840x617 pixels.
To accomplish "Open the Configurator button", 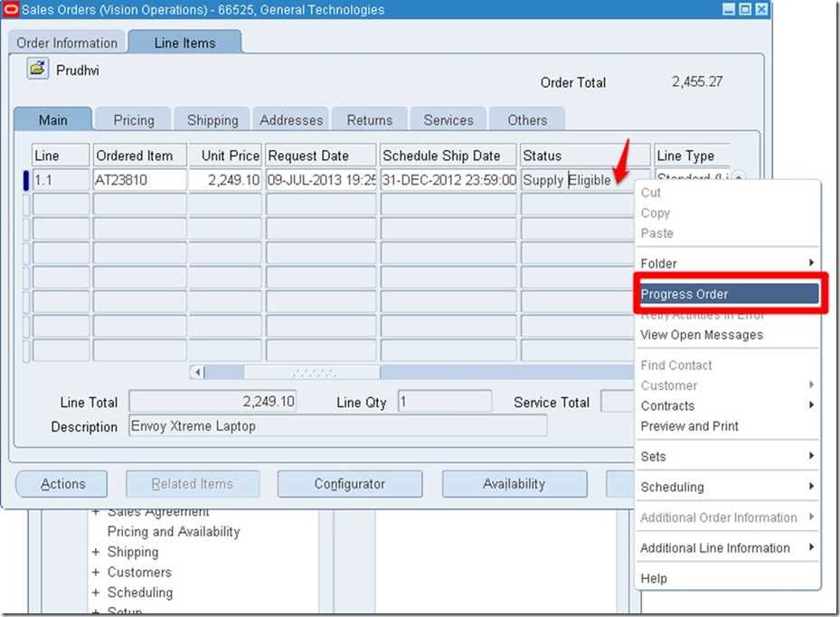I will 349,484.
